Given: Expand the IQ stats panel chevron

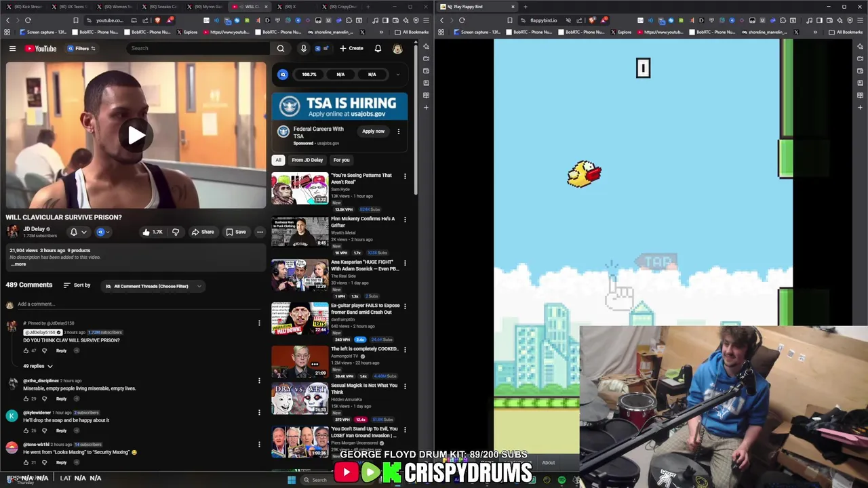Looking at the screenshot, I should (x=398, y=75).
